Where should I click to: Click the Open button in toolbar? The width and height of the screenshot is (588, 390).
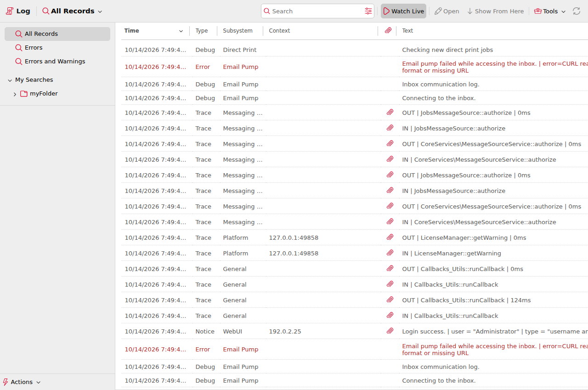click(447, 11)
